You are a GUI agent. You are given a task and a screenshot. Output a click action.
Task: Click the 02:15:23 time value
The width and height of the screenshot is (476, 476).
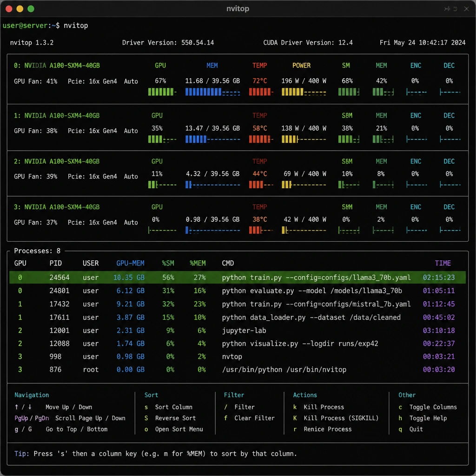click(439, 278)
